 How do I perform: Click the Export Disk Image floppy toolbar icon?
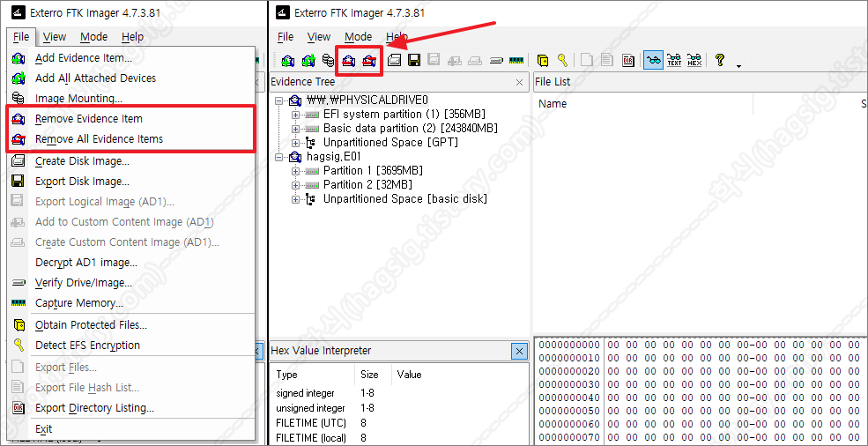coord(414,61)
